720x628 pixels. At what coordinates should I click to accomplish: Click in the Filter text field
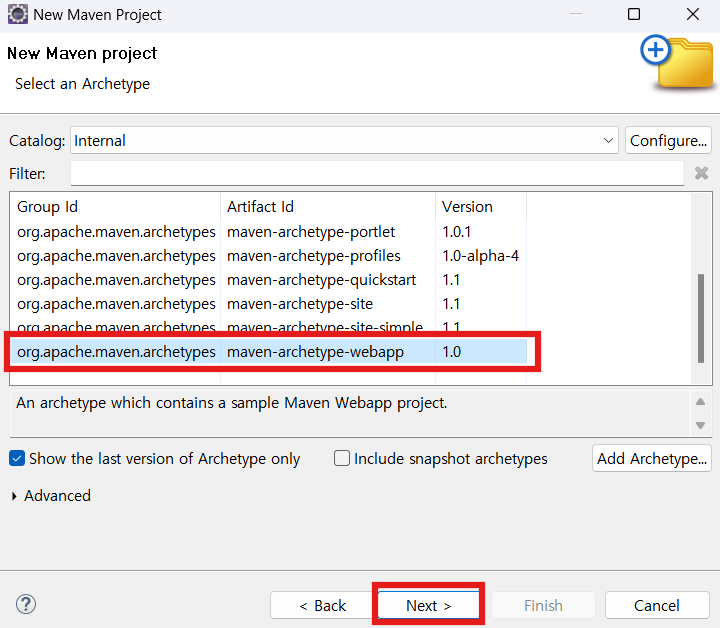(377, 174)
